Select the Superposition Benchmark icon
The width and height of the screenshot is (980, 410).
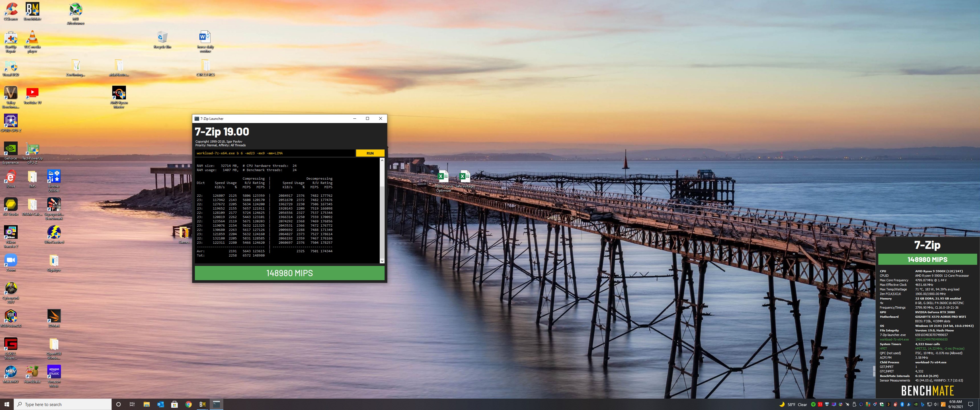(x=54, y=208)
